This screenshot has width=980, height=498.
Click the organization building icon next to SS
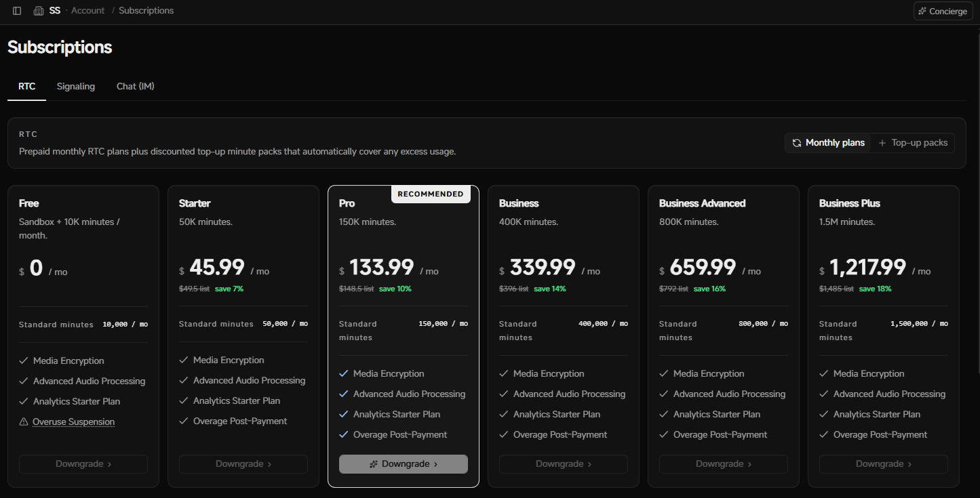click(39, 11)
